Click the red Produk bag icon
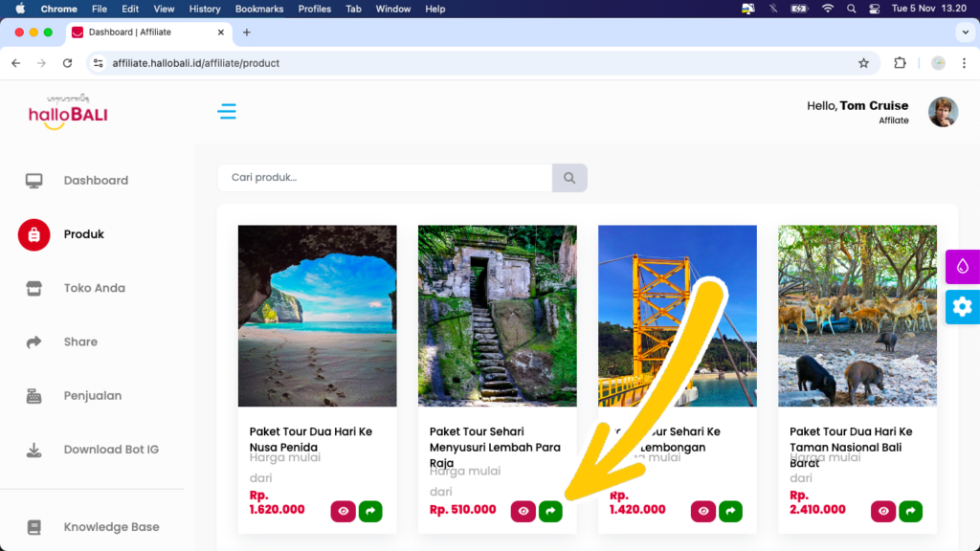The height and width of the screenshot is (551, 980). coord(33,235)
